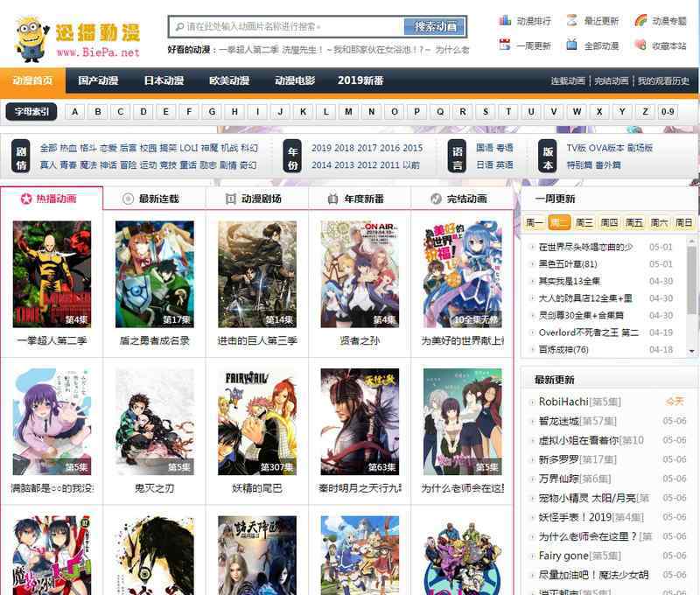Open RobiHachi 第5集 latest update
The width and height of the screenshot is (700, 595).
(x=579, y=402)
